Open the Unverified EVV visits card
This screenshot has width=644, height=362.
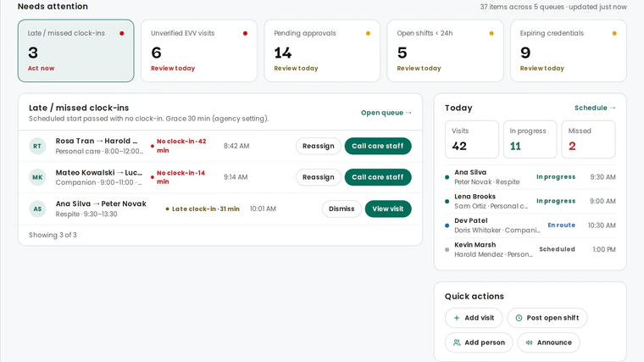[x=199, y=51]
